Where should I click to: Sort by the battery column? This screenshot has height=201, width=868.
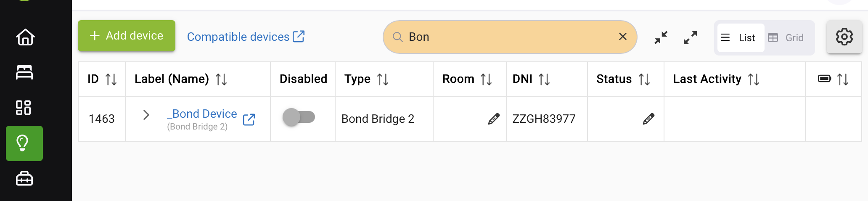tap(842, 79)
